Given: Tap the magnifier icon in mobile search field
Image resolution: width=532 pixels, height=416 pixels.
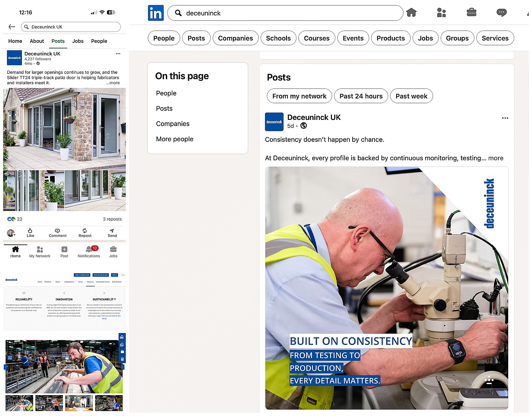Looking at the screenshot, I should (x=27, y=27).
